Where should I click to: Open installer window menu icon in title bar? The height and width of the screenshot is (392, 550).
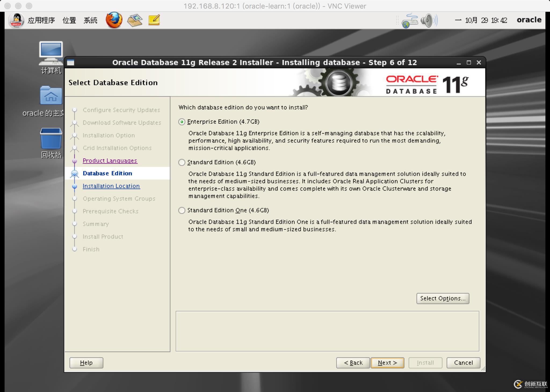click(x=71, y=63)
